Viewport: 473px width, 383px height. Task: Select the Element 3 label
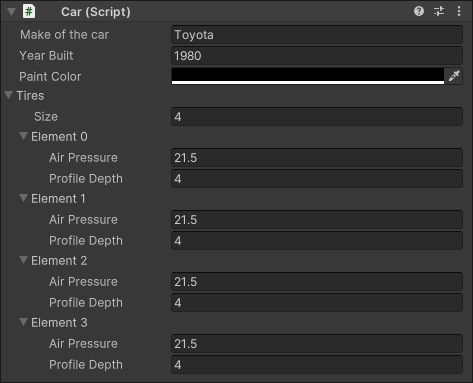point(59,323)
